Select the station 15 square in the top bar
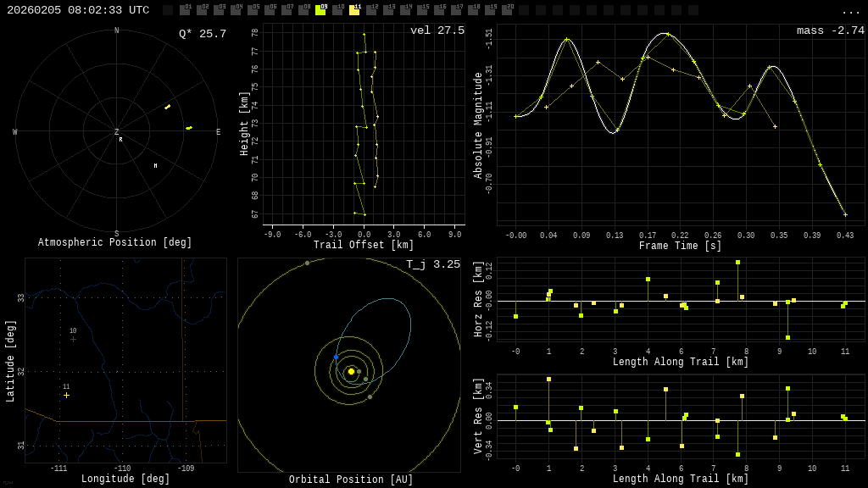868x488 pixels. point(422,10)
